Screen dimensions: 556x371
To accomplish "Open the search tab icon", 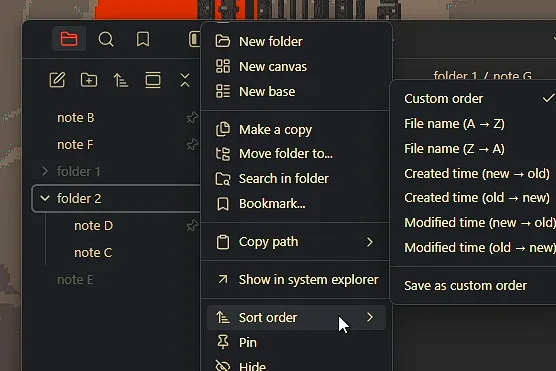I will [106, 39].
